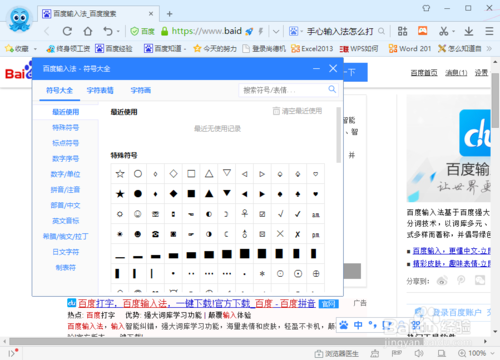The image size is (500, 360).
Task: Show more bookmarks with the chevron
Action: (x=489, y=49)
